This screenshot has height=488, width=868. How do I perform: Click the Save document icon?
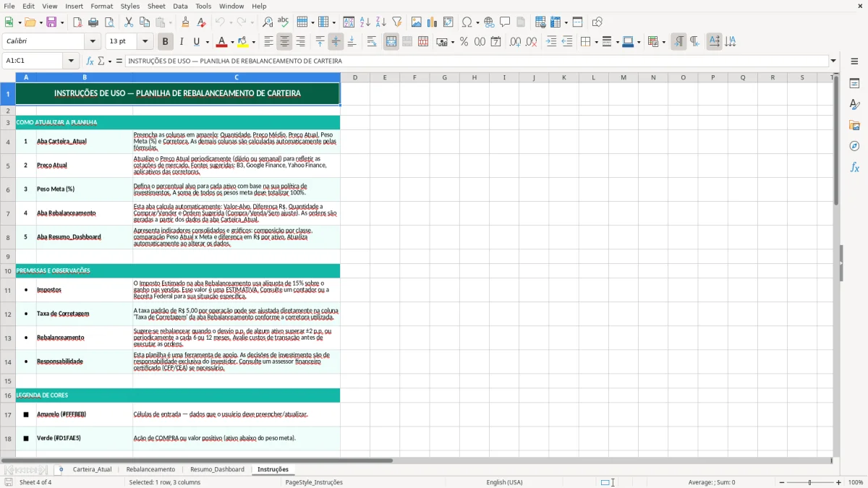coord(51,22)
